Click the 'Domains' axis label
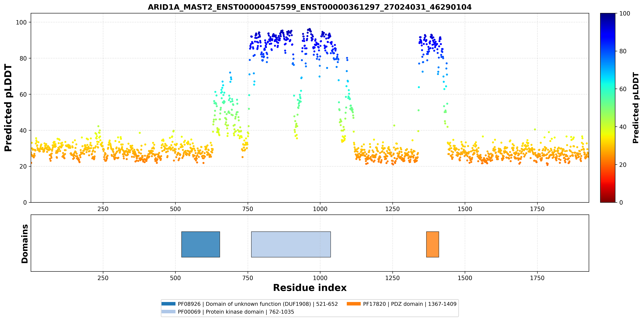644x321 pixels. (x=25, y=244)
